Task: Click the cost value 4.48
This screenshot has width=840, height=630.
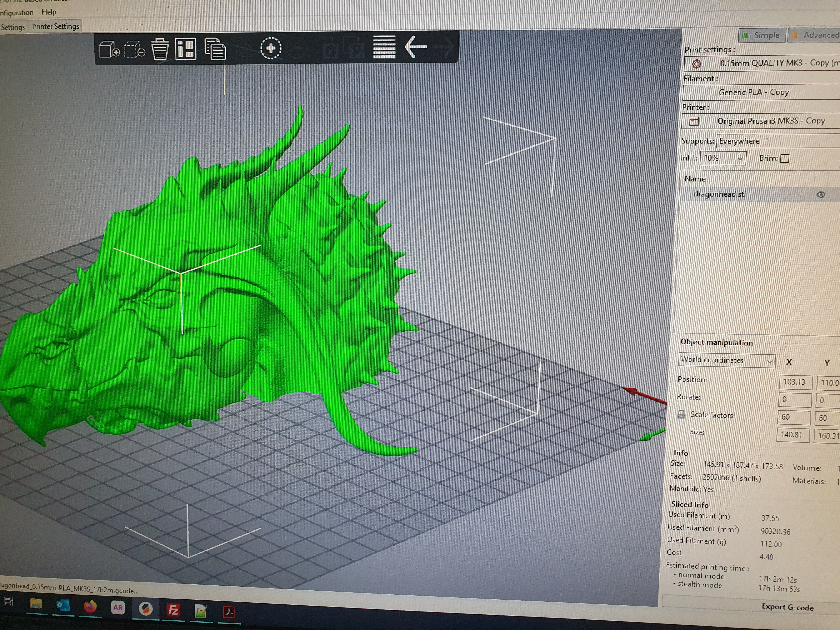Action: coord(766,557)
